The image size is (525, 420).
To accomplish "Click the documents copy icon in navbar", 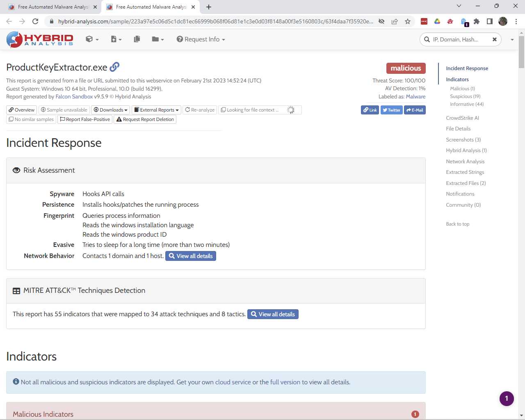I will (137, 39).
